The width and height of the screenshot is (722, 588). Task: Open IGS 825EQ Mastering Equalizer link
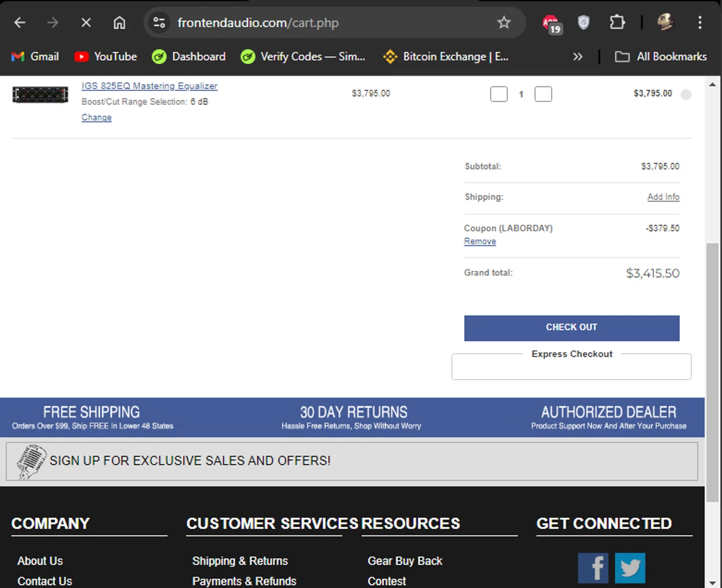(149, 86)
